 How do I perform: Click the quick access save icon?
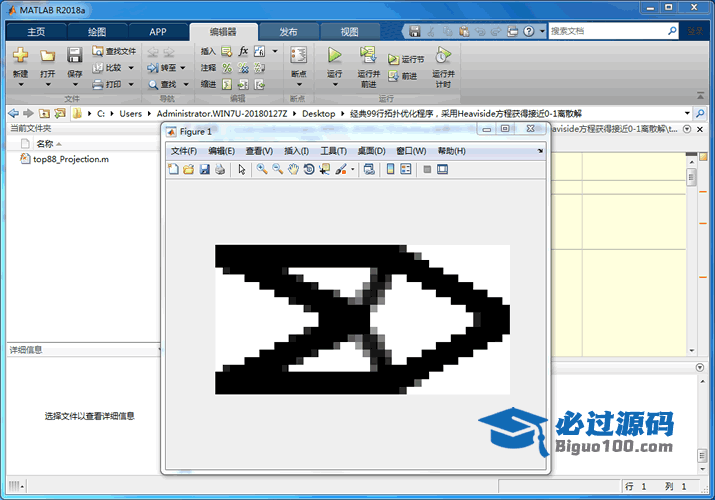(x=414, y=31)
